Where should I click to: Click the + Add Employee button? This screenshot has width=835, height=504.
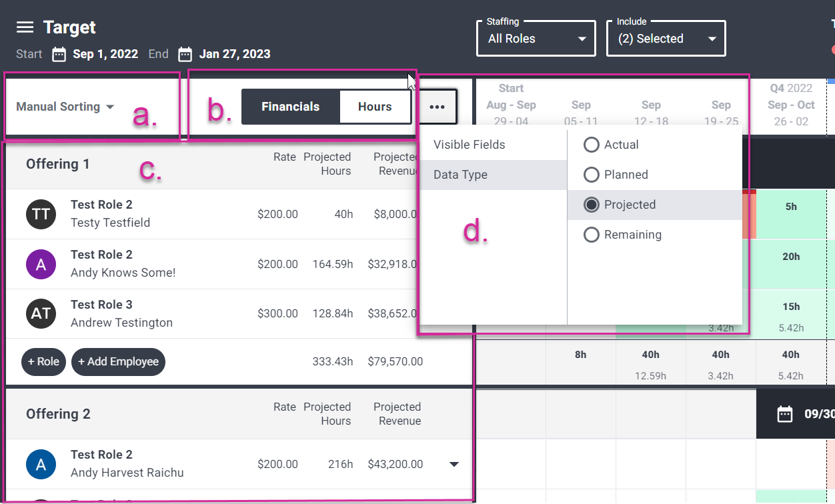(118, 361)
